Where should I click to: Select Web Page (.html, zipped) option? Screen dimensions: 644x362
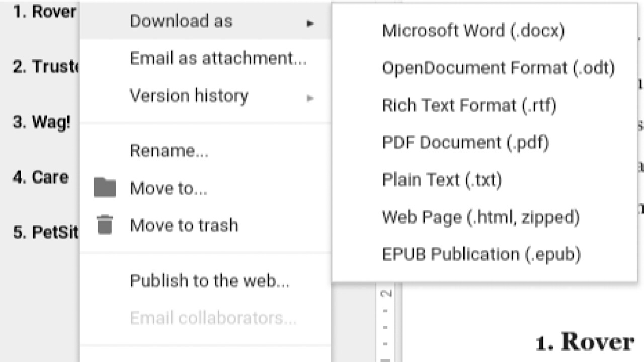(x=480, y=217)
